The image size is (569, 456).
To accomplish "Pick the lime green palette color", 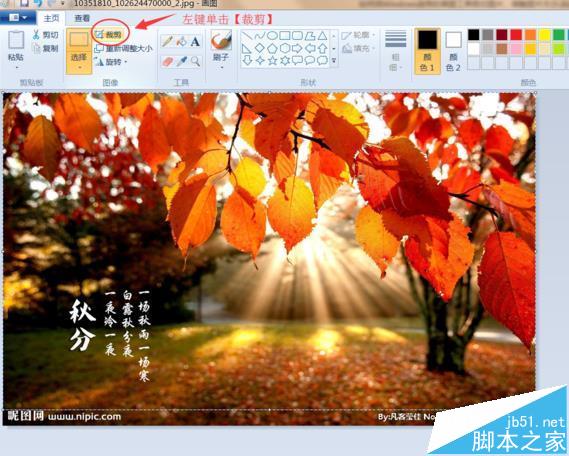I will click(x=559, y=49).
